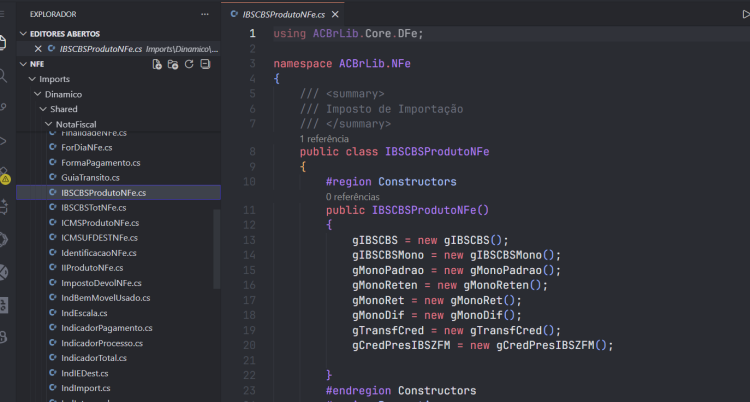Screen dimensions: 750x402
Task: Collapse the Shared folder
Action: [x=43, y=109]
